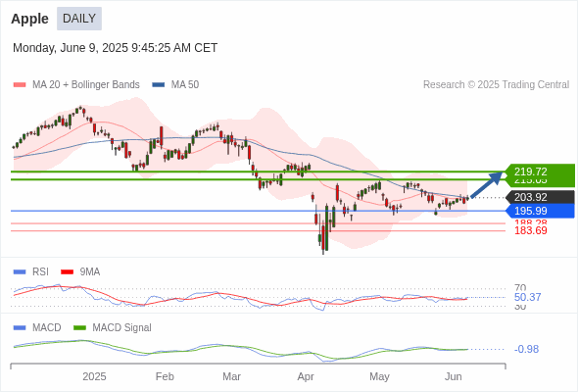Click the MA 50 blue legend swatch

click(x=159, y=85)
